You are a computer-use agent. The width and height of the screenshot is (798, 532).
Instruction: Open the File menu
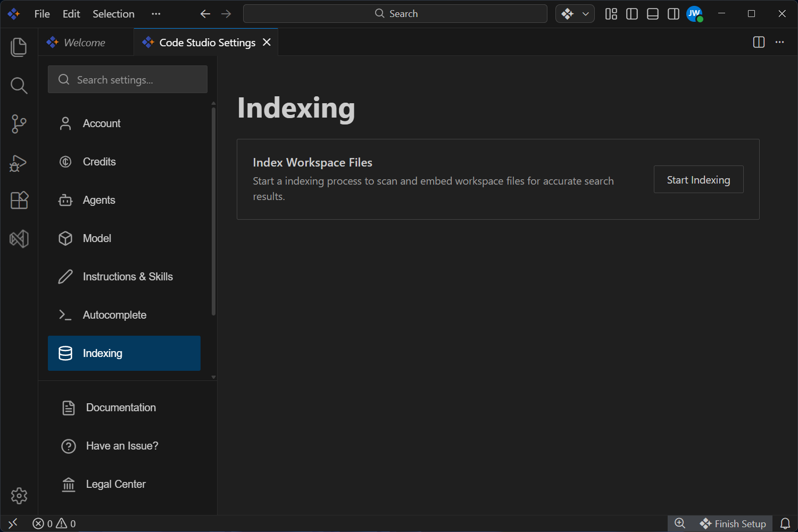click(x=42, y=14)
